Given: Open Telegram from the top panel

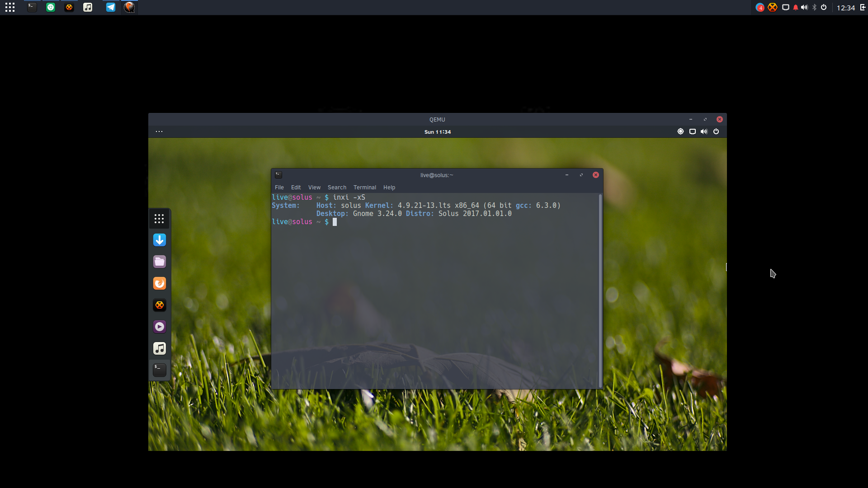Looking at the screenshot, I should click(x=111, y=7).
